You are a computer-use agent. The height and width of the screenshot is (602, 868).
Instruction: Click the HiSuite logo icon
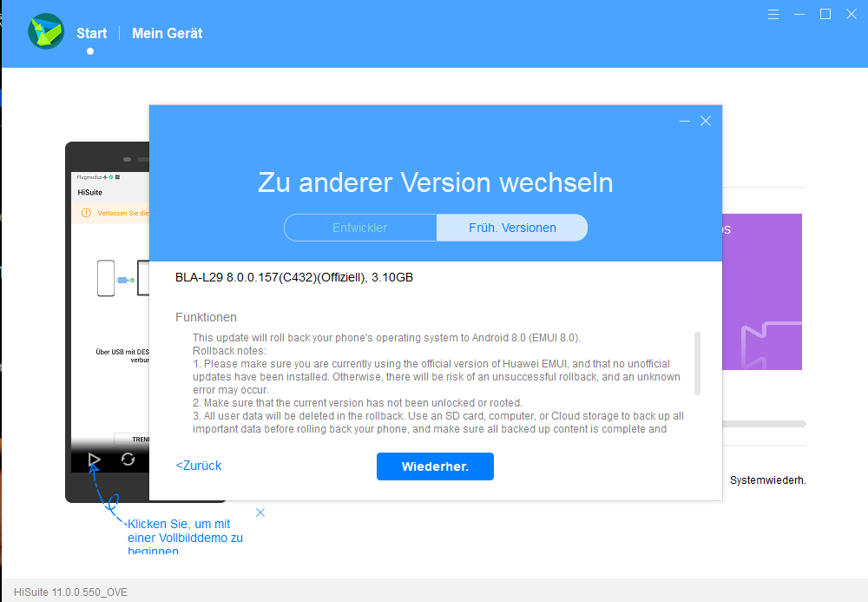46,31
